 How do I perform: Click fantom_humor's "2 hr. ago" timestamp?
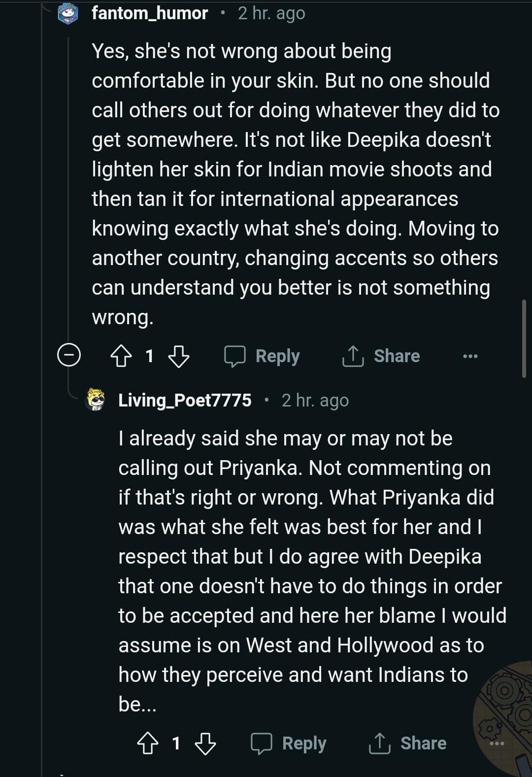coord(271,13)
